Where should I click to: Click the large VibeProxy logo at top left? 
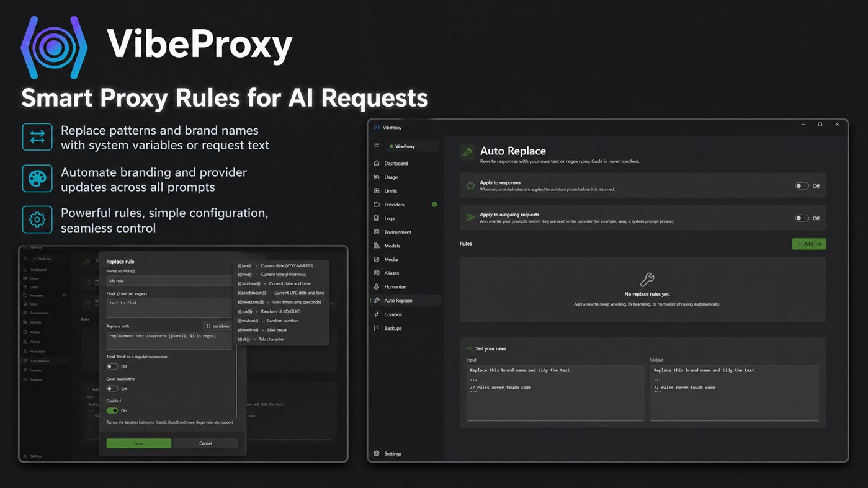54,48
